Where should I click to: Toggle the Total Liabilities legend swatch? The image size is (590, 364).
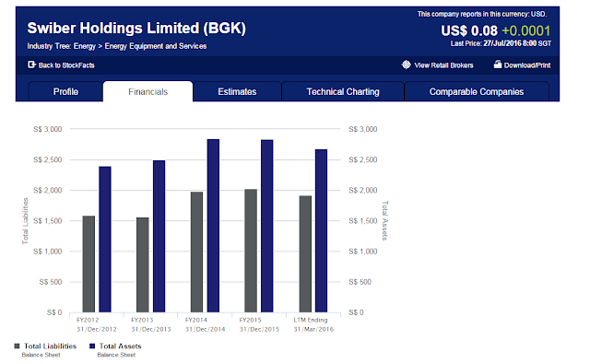[x=17, y=346]
